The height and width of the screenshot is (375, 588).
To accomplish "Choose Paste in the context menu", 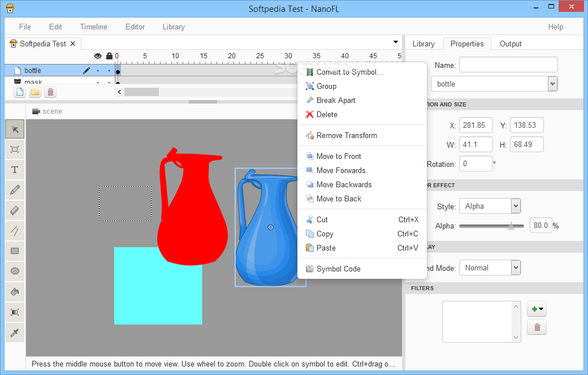I will [362, 248].
